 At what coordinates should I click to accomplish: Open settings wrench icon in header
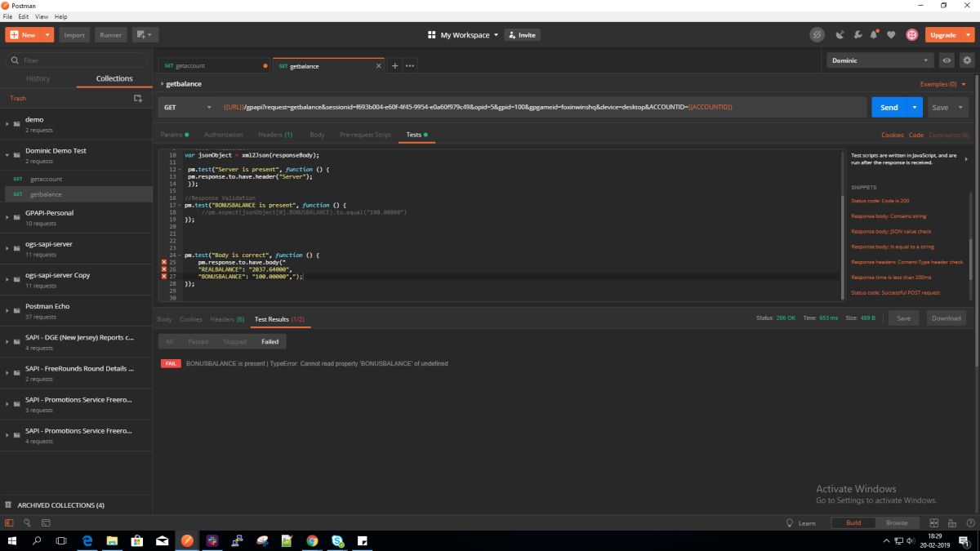[x=857, y=35]
